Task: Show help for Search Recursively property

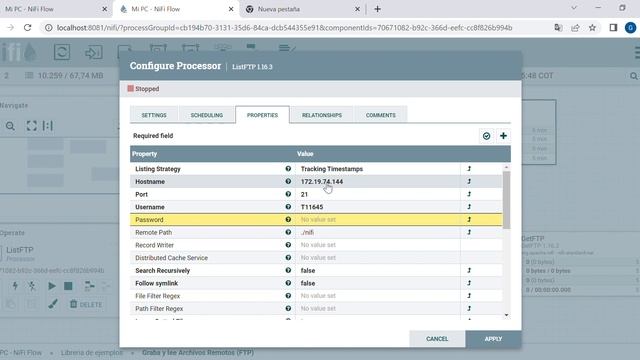Action: click(288, 270)
